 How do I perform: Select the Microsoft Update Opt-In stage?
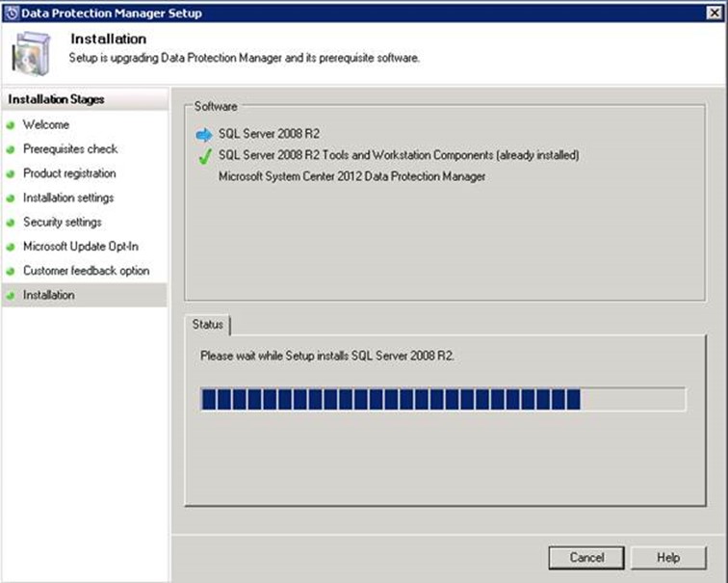click(x=81, y=246)
